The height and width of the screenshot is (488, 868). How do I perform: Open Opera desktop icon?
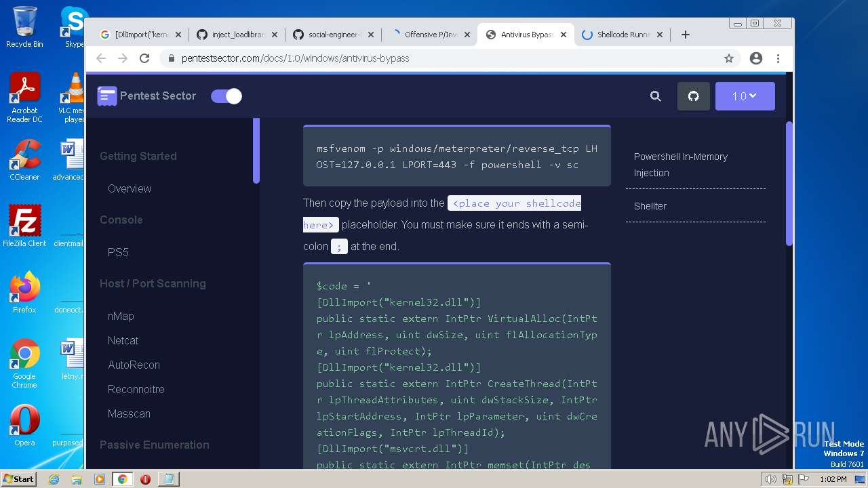click(x=24, y=426)
